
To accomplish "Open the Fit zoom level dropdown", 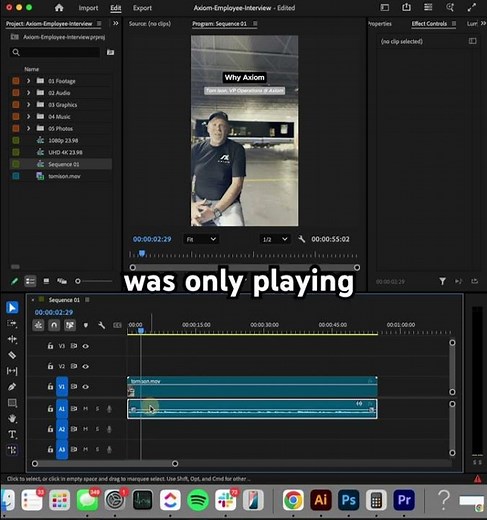I will click(201, 239).
